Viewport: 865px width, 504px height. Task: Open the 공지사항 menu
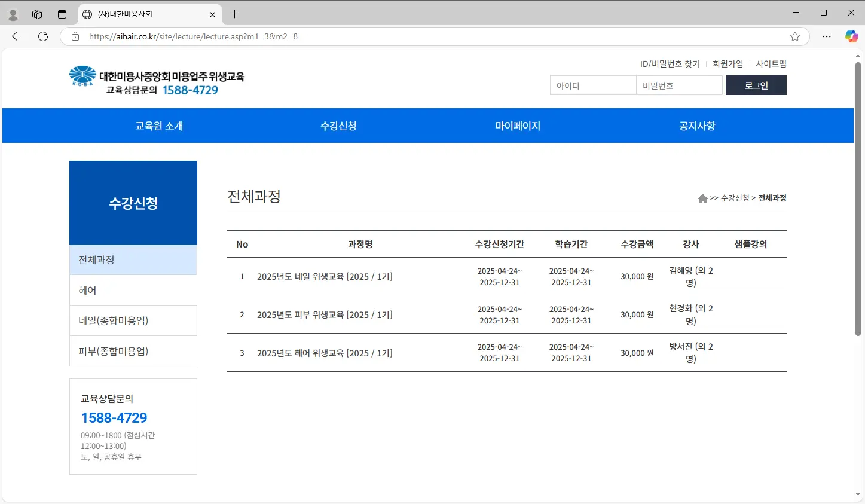pyautogui.click(x=697, y=126)
